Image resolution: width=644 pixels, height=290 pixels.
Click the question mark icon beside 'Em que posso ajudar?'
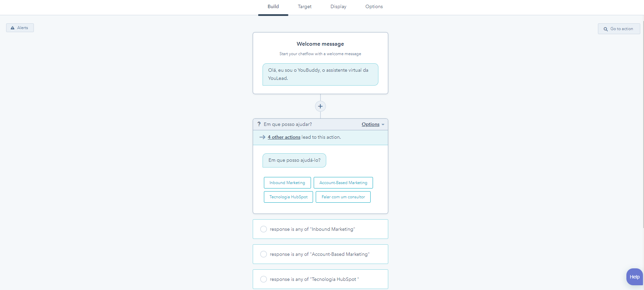click(x=259, y=124)
